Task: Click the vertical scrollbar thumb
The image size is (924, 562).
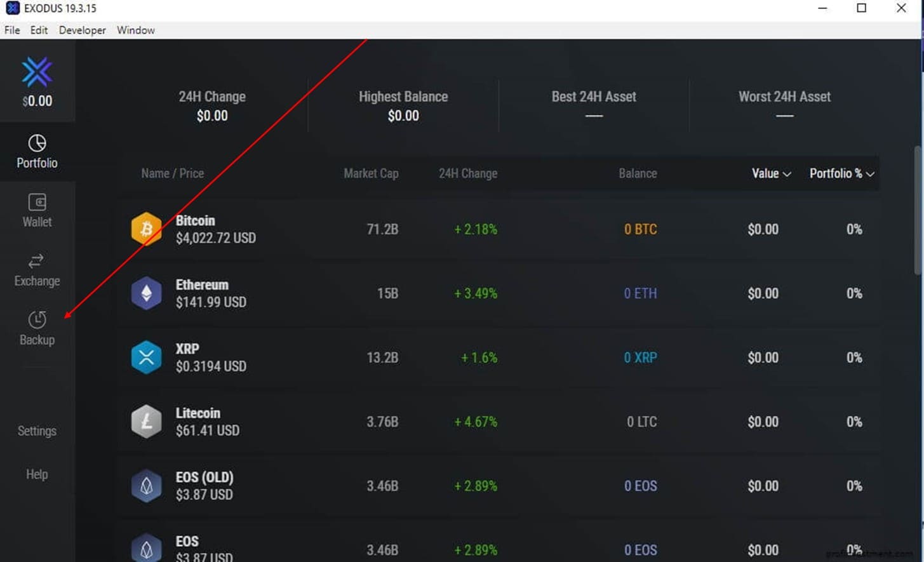Action: coord(918,210)
